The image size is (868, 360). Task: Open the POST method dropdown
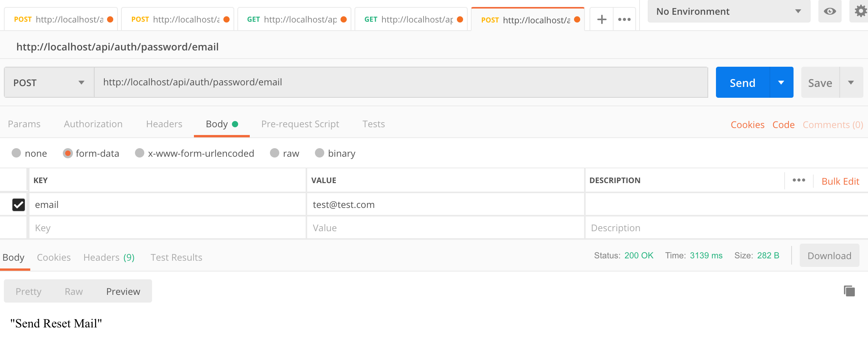(x=49, y=83)
